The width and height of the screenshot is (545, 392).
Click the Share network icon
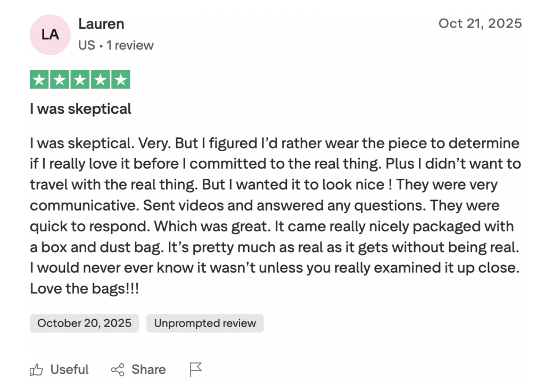point(118,370)
